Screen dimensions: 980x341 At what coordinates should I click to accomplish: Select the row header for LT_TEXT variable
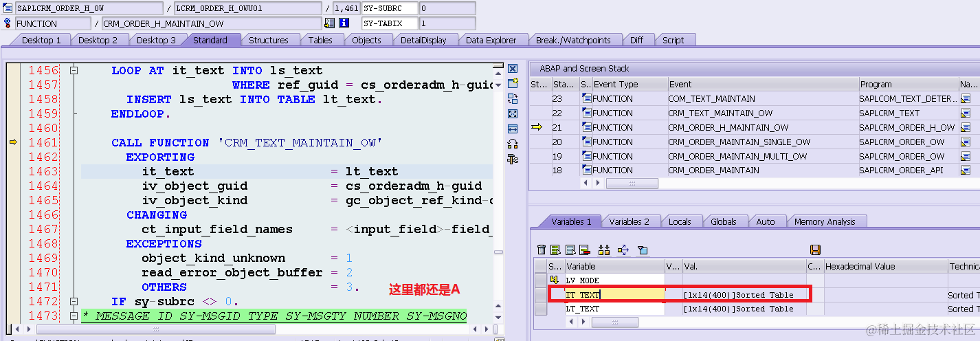(x=541, y=309)
